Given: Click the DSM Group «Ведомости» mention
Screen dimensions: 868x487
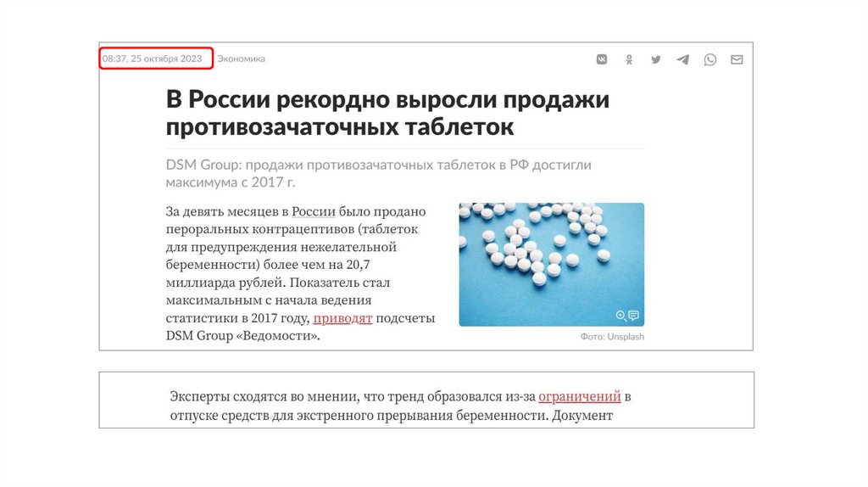Looking at the screenshot, I should 242,336.
